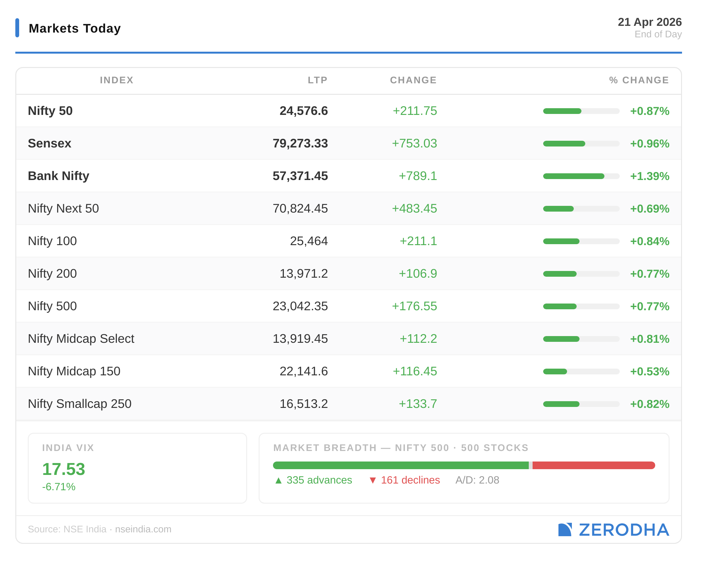
Task: Select the Sensex index row
Action: pyautogui.click(x=50, y=144)
